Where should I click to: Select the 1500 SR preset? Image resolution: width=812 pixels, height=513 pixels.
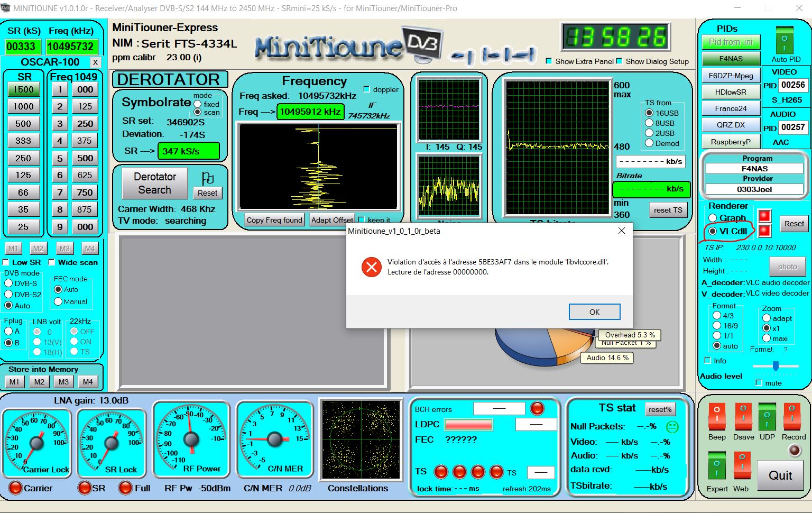point(23,89)
